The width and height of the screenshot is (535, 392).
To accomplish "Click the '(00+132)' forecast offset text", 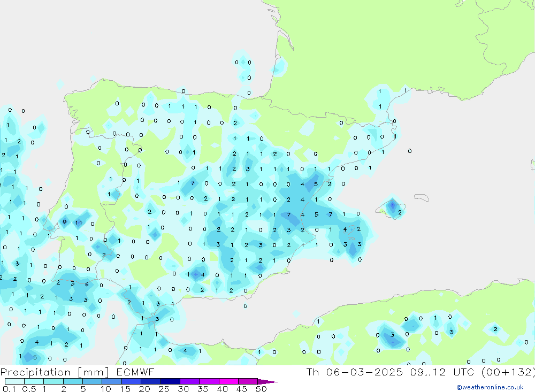I will (x=508, y=372).
